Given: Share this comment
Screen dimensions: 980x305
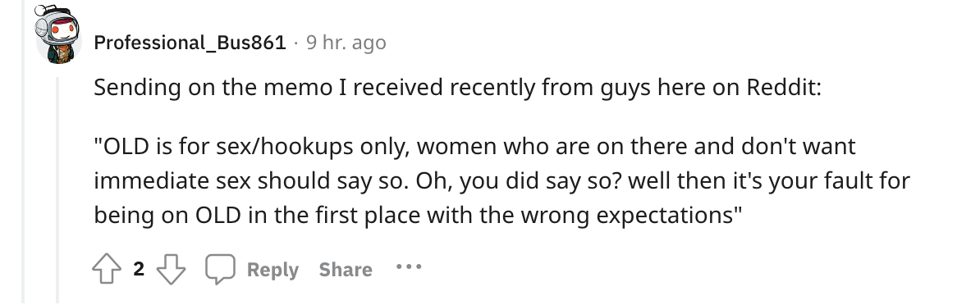Looking at the screenshot, I should click(x=346, y=270).
